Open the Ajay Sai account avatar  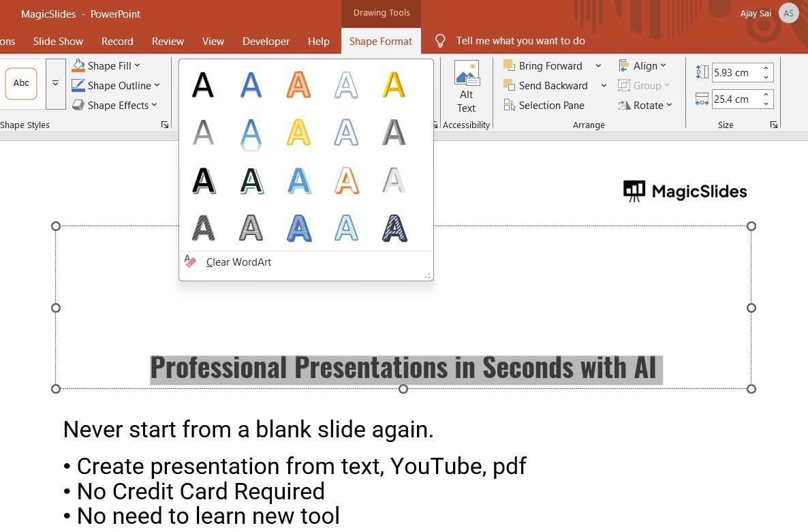pos(788,14)
